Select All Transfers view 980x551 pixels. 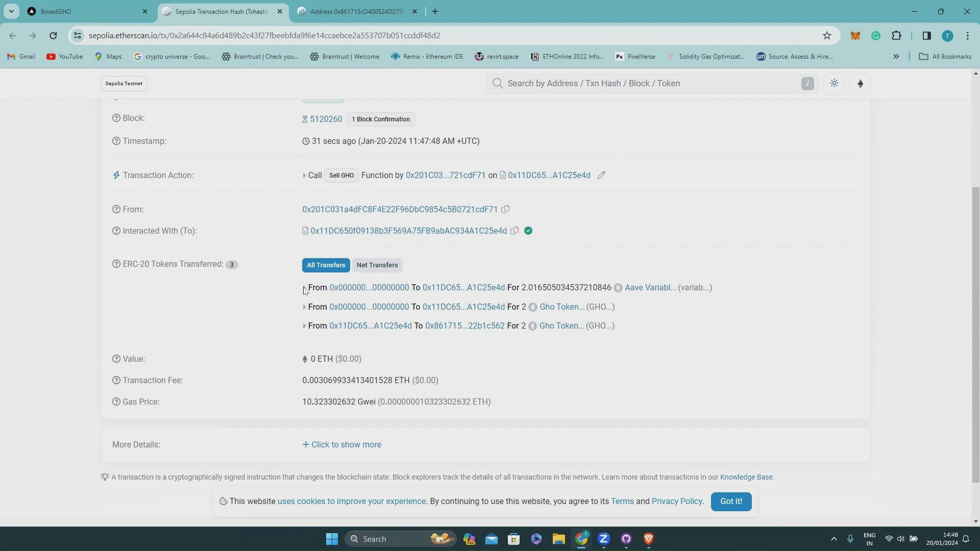tap(326, 265)
